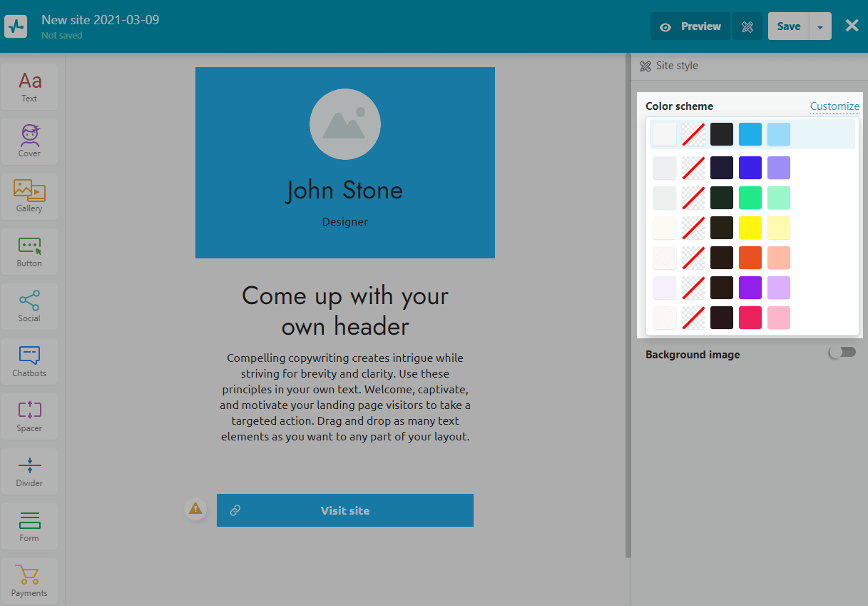868x606 pixels.
Task: Select the Text element in sidebar
Action: coord(29,86)
